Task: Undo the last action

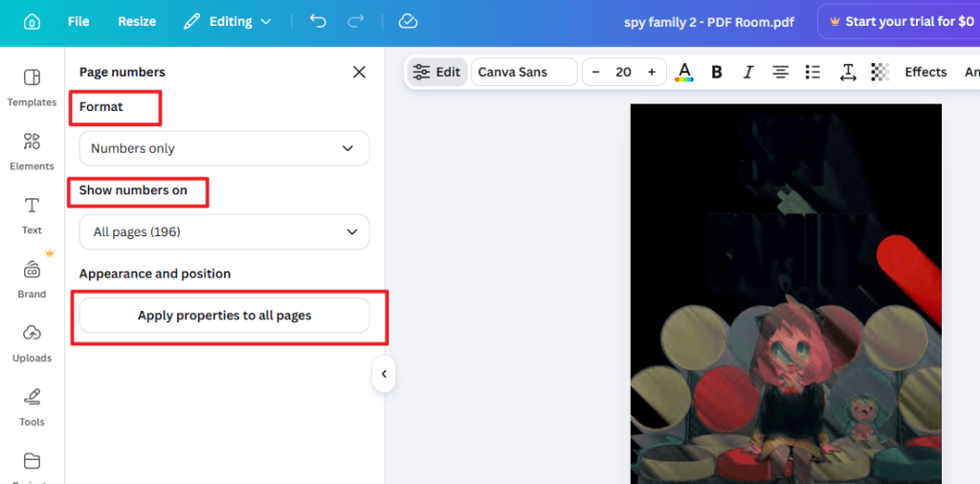Action: coord(318,22)
